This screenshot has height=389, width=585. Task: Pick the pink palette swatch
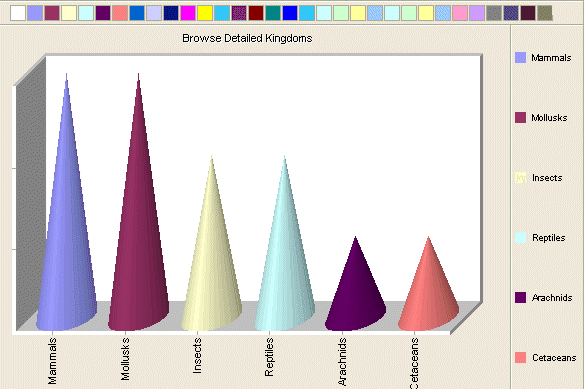coord(460,13)
